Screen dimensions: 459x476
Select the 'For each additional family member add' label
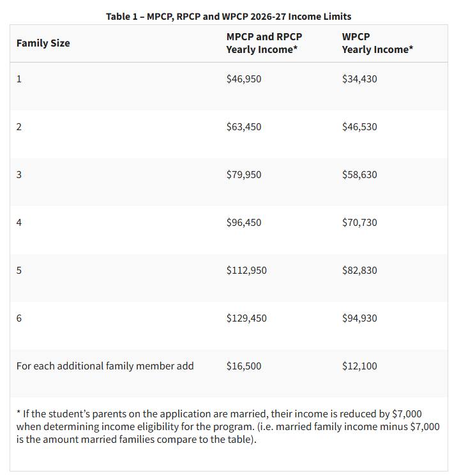point(105,366)
